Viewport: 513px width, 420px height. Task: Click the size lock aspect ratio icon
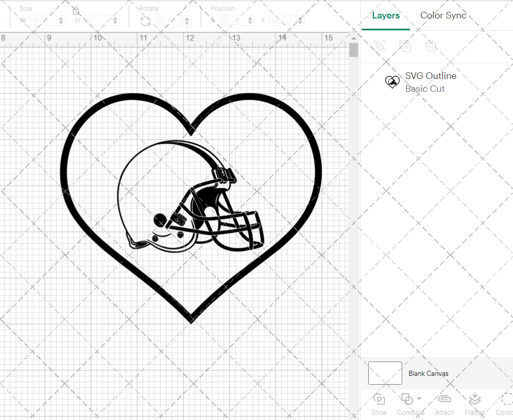[76, 11]
